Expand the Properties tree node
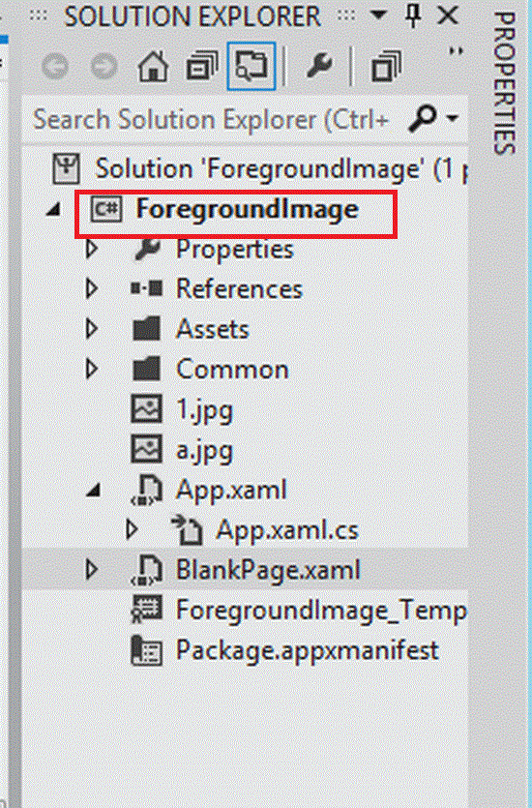 tap(92, 249)
